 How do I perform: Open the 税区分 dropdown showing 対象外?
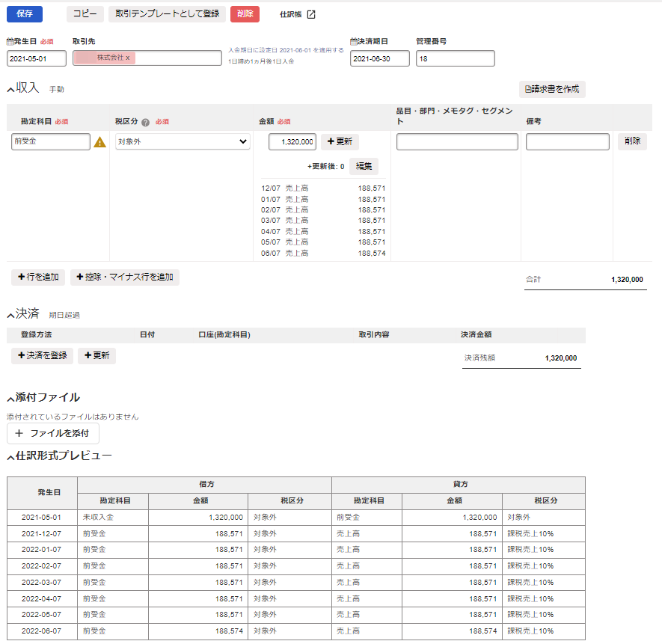point(183,141)
